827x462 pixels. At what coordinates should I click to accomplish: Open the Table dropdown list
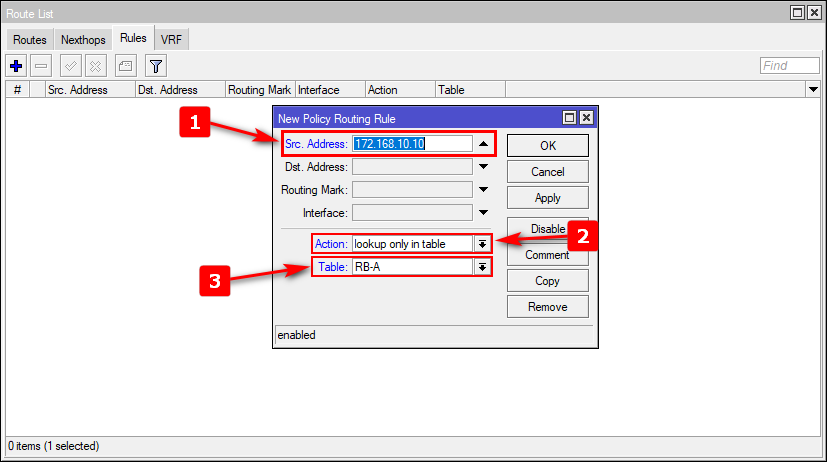[x=482, y=267]
